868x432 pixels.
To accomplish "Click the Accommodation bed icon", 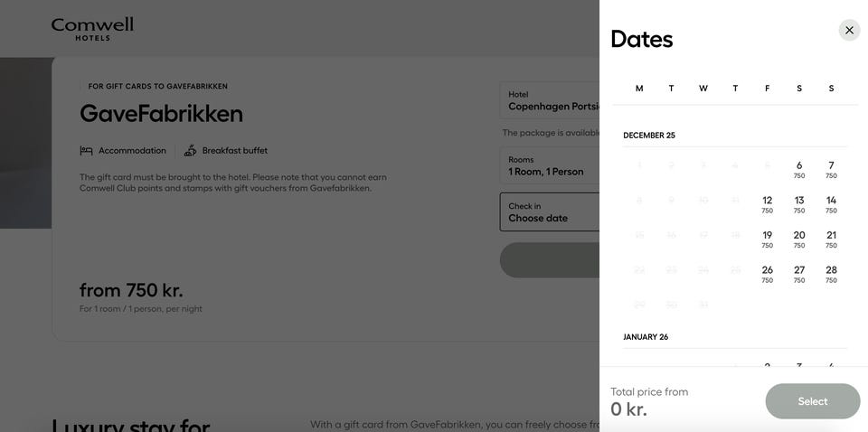I will (87, 150).
